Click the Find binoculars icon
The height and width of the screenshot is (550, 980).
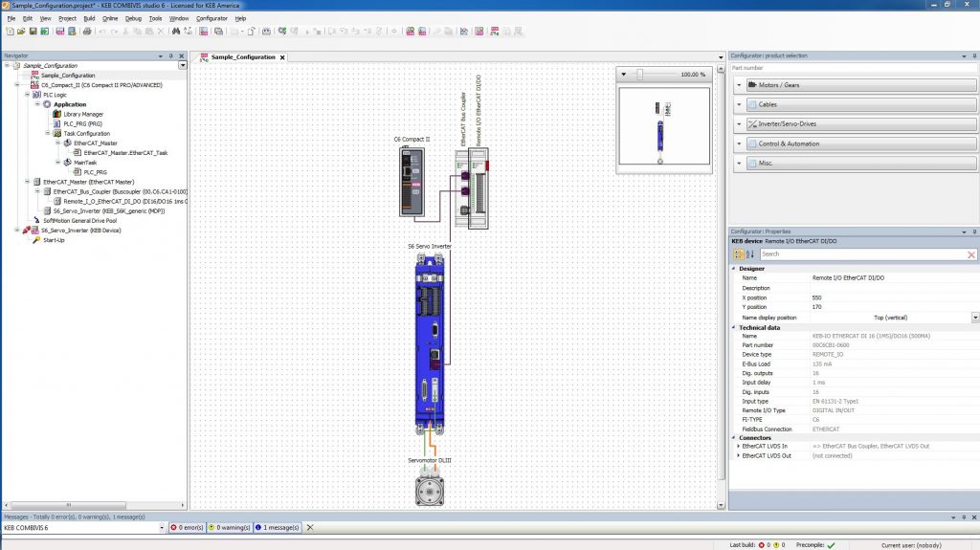[176, 32]
